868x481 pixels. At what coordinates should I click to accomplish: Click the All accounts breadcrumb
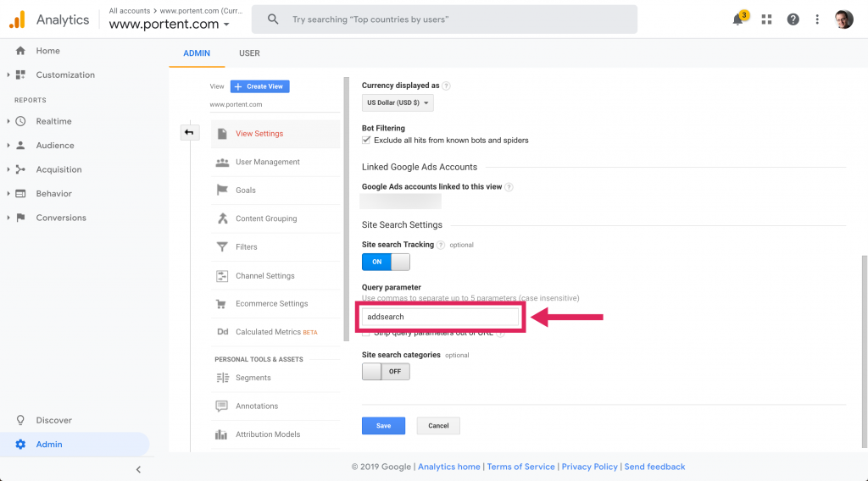coord(130,10)
